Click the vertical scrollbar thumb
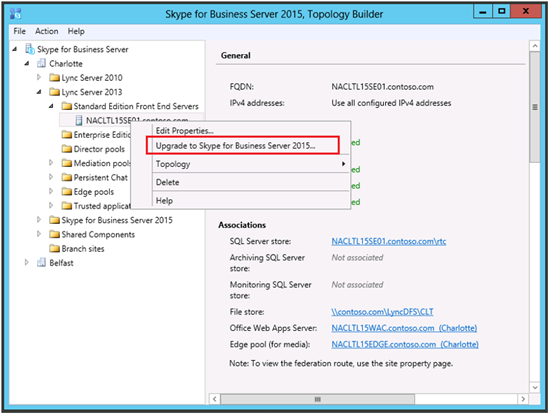This screenshot has width=550, height=415. pos(535,107)
